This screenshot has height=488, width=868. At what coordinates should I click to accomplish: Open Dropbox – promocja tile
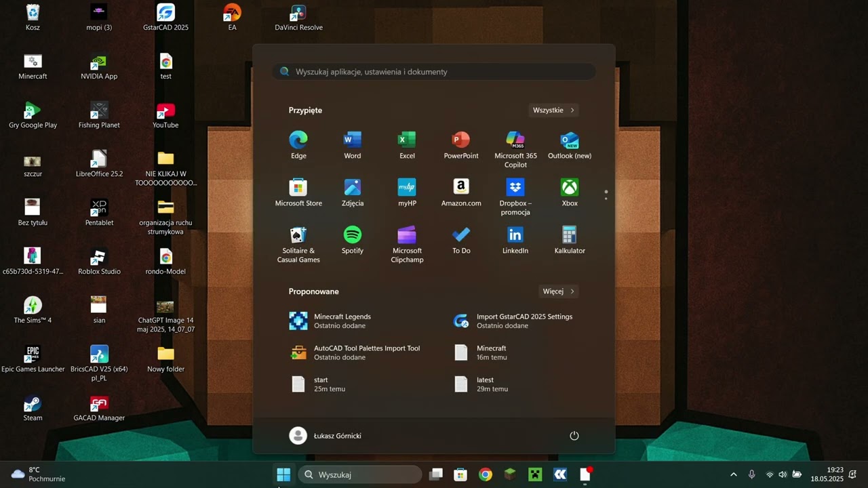[515, 197]
